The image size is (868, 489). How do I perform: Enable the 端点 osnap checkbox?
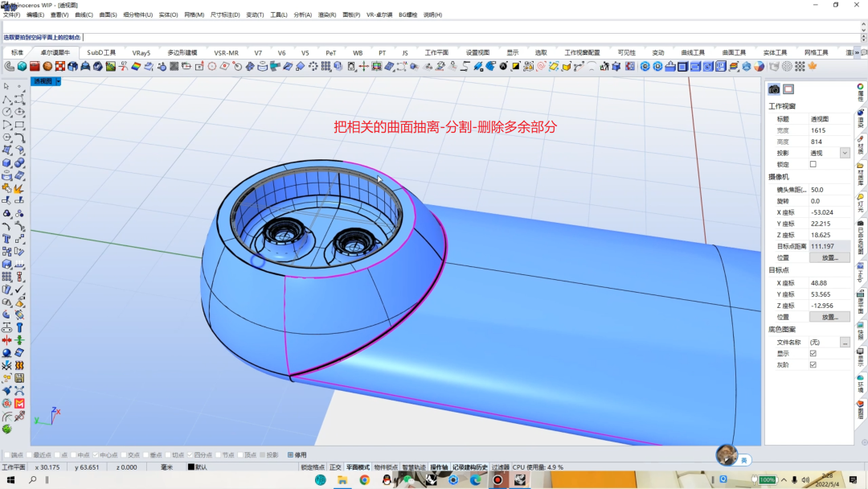tap(6, 455)
